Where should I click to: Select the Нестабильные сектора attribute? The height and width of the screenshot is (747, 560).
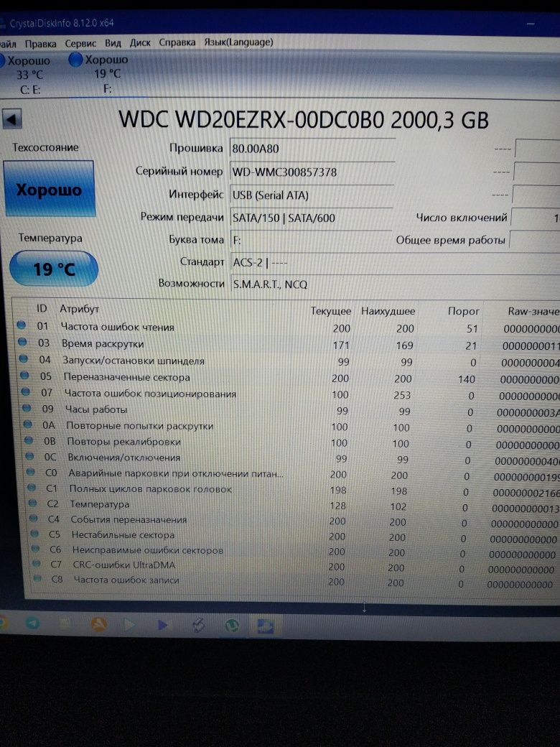coord(123,534)
